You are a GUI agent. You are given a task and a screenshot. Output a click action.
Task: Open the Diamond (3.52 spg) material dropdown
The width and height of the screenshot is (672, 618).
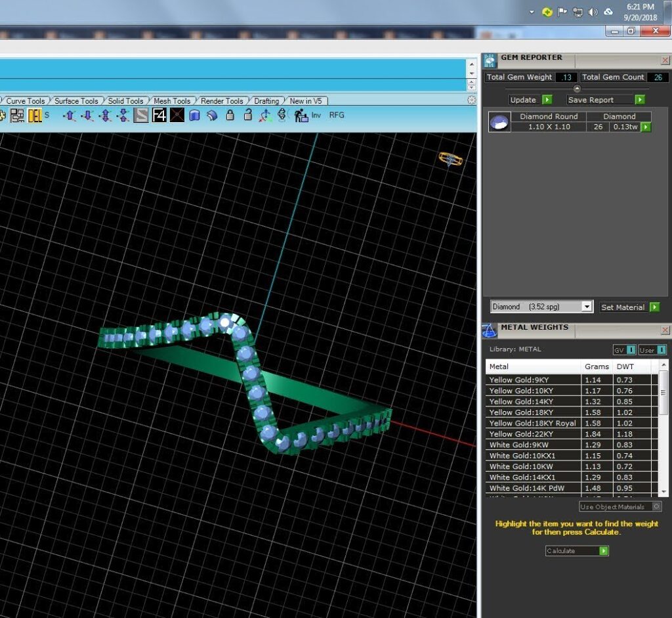click(541, 307)
